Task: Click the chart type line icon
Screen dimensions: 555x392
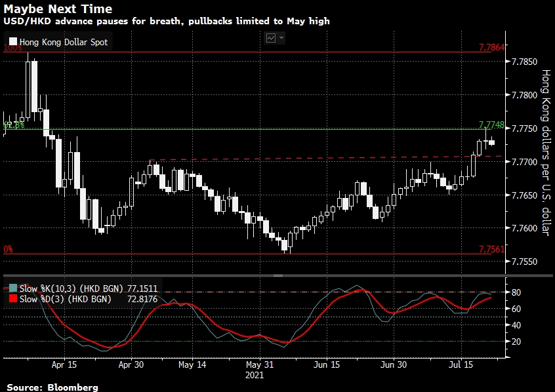Action: [x=271, y=38]
